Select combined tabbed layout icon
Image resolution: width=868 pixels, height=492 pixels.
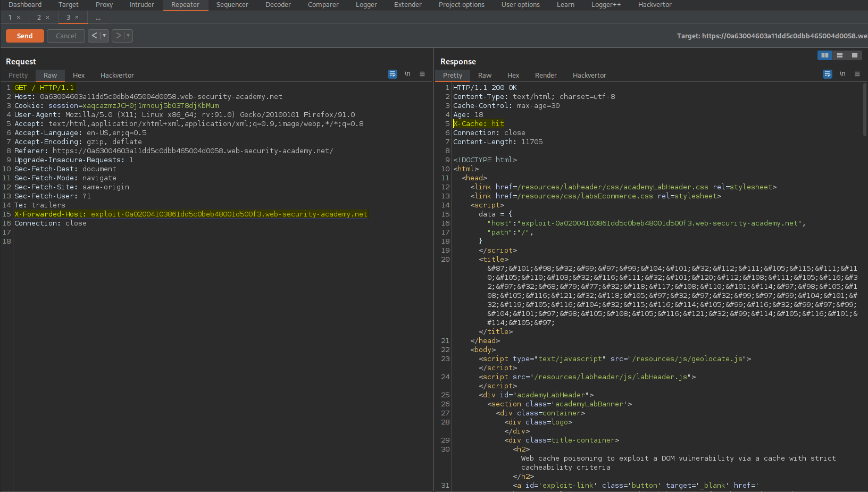tap(854, 55)
